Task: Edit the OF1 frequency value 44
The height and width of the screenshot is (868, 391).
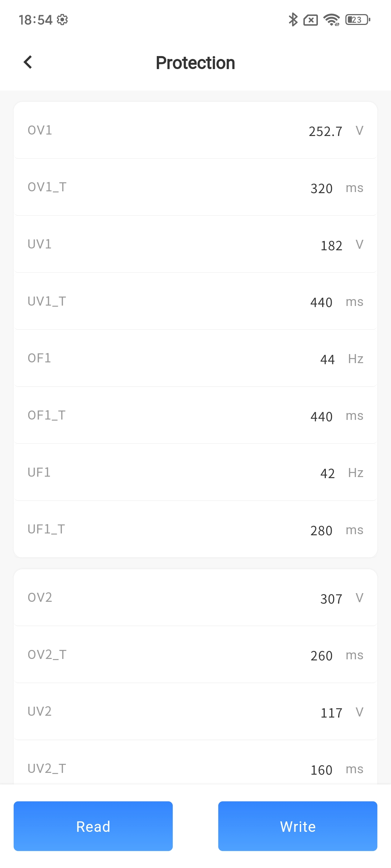Action: (327, 359)
